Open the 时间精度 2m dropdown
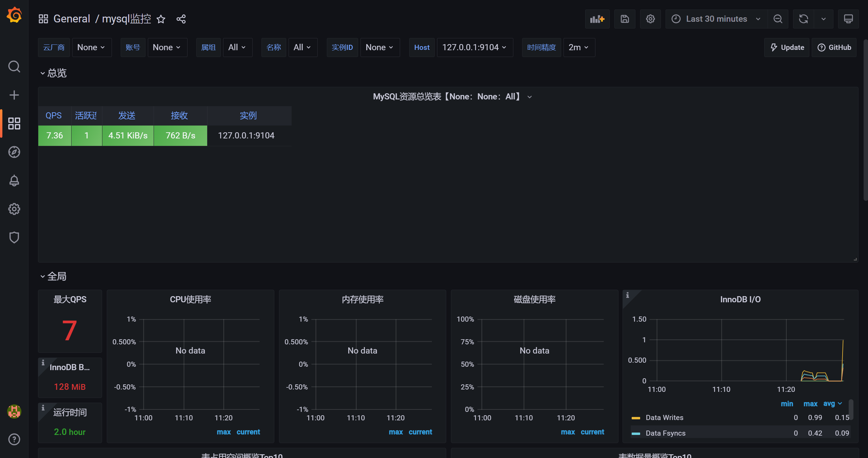The width and height of the screenshot is (868, 458). click(x=579, y=47)
